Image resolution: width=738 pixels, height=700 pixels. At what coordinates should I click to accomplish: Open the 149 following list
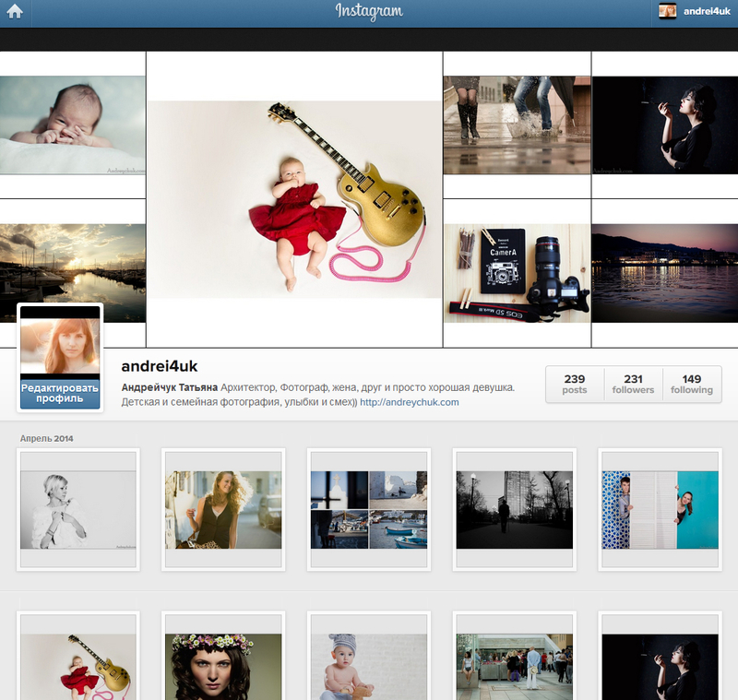tap(692, 385)
